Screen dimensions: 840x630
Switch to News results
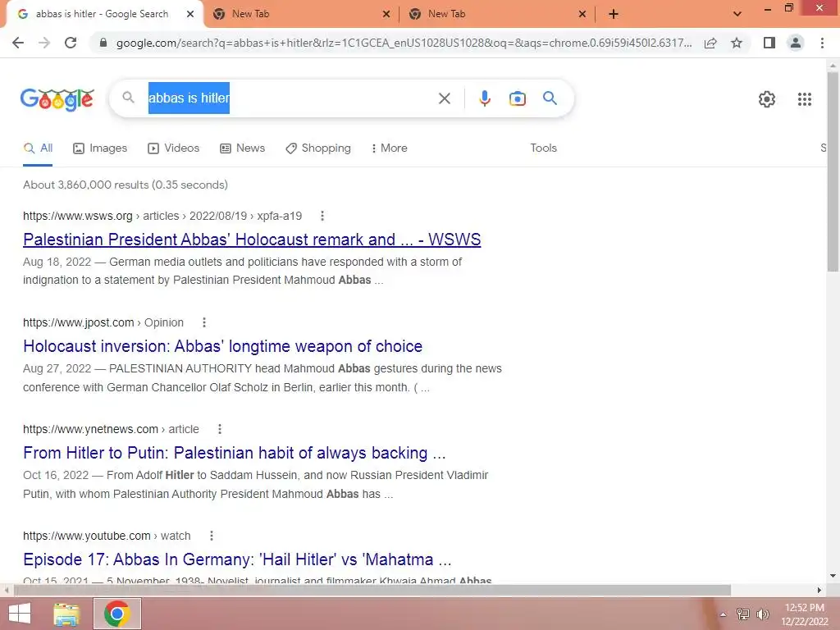(x=243, y=148)
